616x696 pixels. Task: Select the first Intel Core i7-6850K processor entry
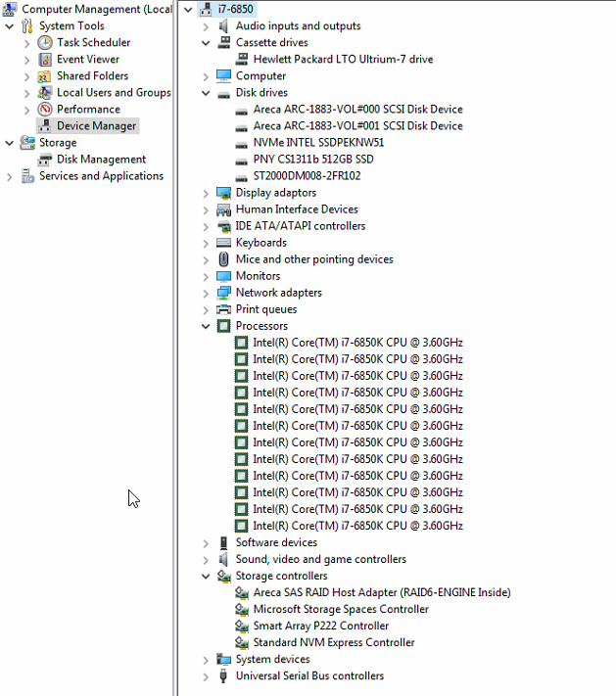click(358, 343)
